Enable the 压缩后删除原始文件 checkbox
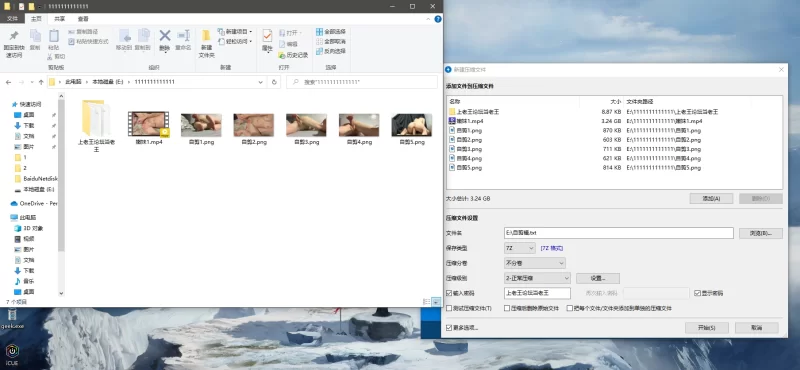 tap(507, 308)
